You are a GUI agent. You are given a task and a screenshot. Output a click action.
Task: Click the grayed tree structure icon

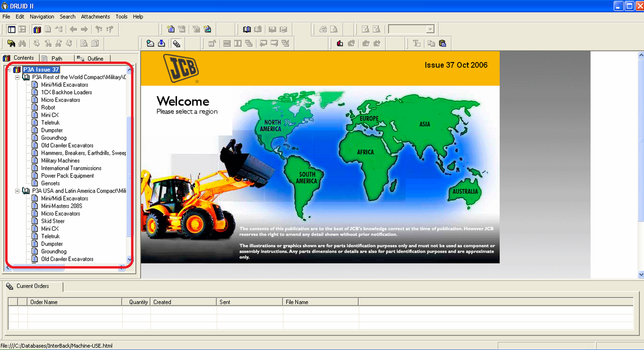[x=59, y=29]
